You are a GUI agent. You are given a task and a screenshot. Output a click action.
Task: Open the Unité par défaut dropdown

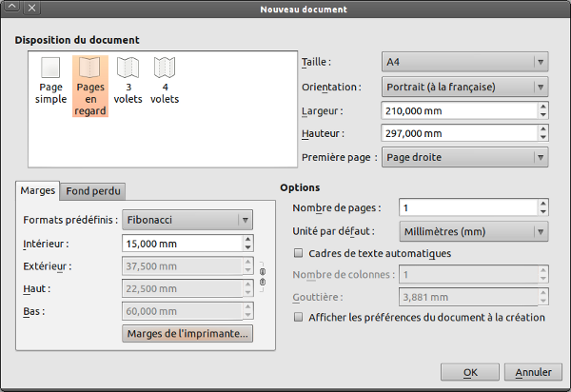[474, 231]
